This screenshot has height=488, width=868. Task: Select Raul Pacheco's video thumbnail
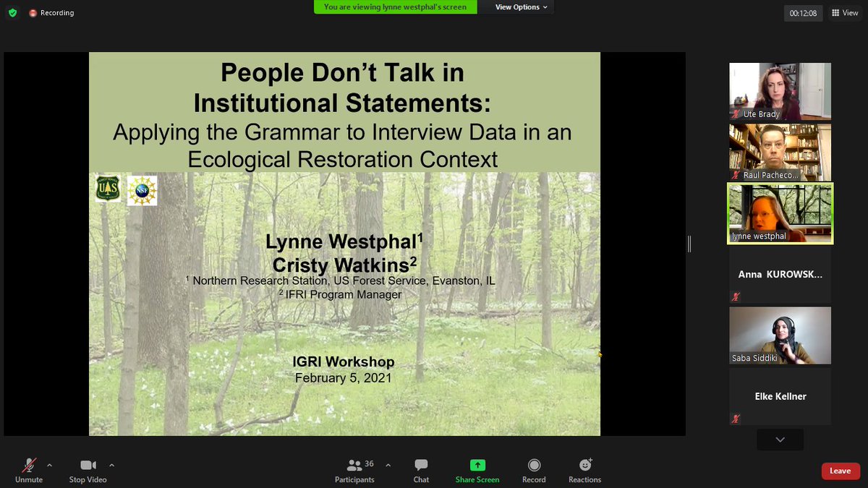point(780,152)
